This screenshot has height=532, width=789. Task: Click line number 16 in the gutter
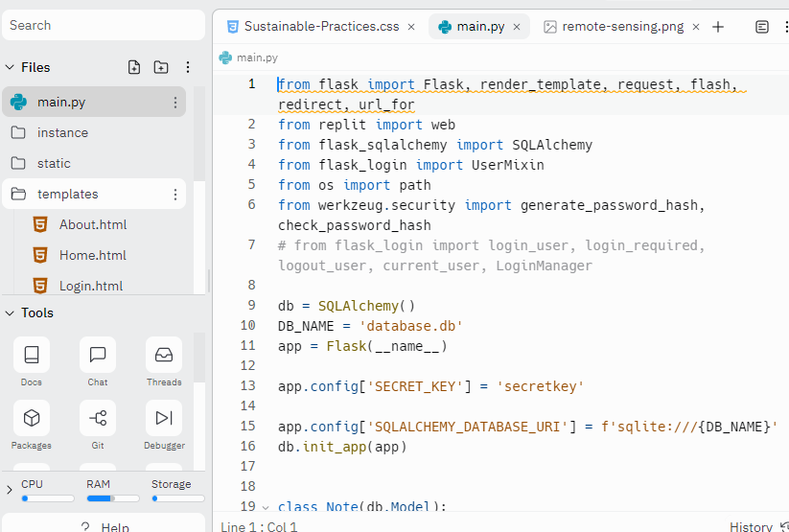(247, 446)
